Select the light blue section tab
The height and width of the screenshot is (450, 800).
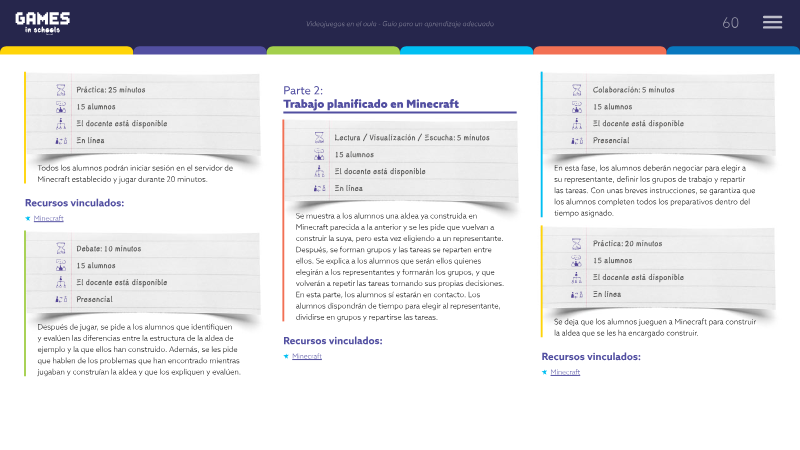466,50
